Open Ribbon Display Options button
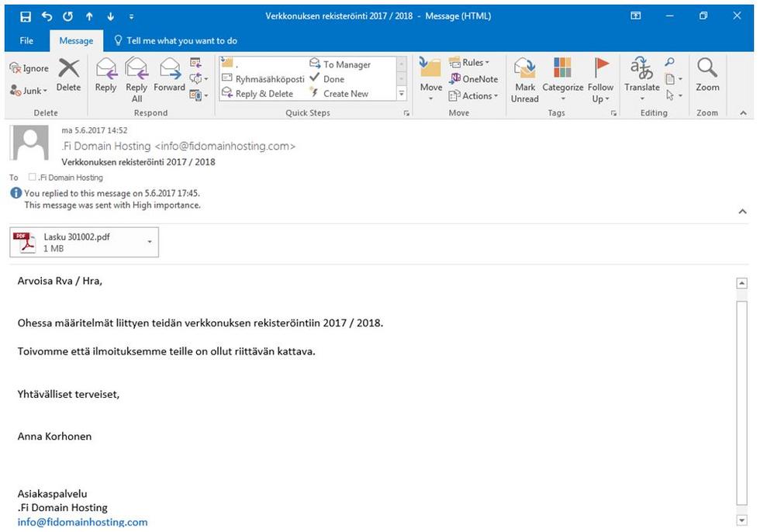The height and width of the screenshot is (532, 760). click(x=635, y=16)
